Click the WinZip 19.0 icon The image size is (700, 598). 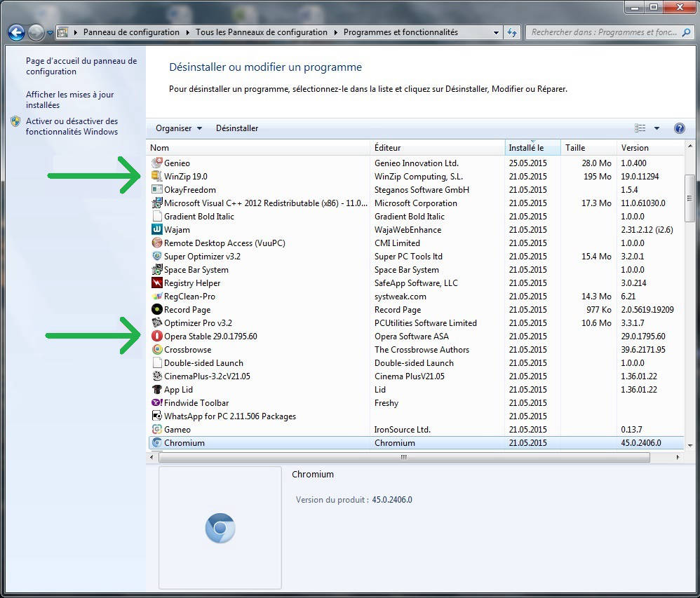pyautogui.click(x=157, y=177)
